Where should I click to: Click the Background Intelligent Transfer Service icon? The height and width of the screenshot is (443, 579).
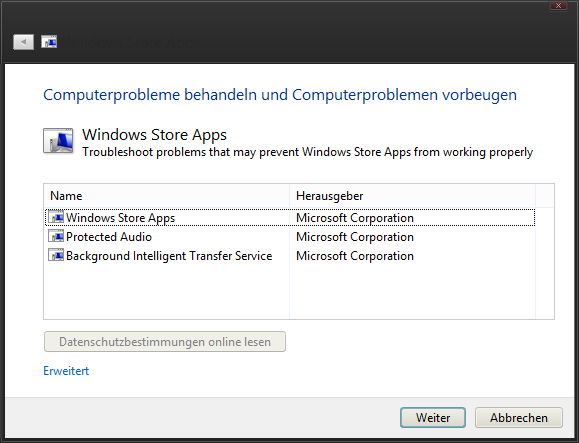(56, 255)
